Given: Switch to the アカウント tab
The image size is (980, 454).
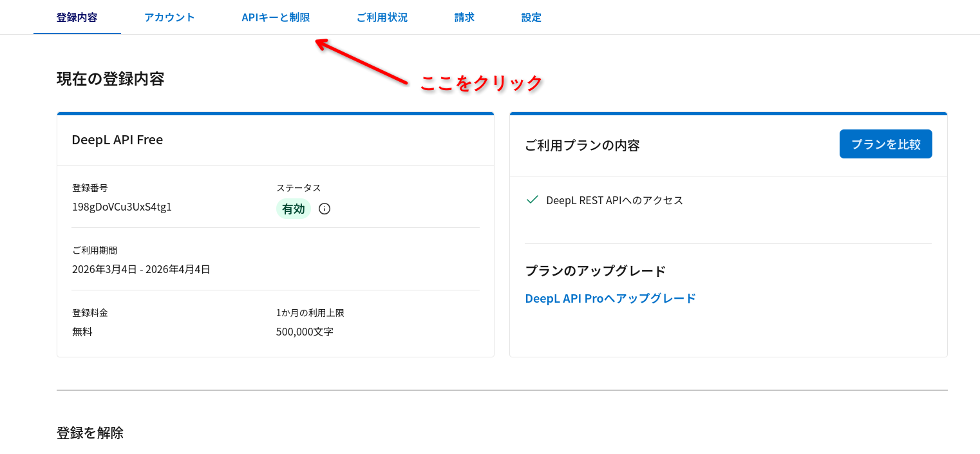Looking at the screenshot, I should click(x=169, y=17).
